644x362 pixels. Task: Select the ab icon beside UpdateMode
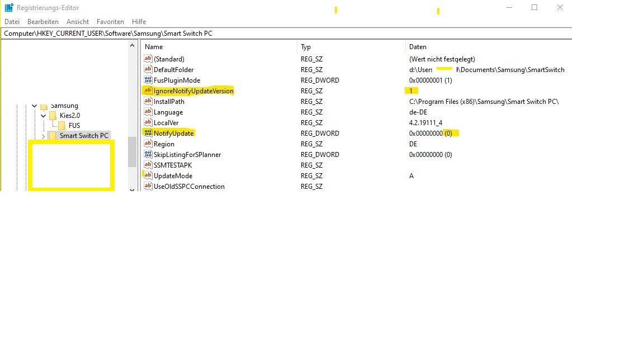click(148, 175)
